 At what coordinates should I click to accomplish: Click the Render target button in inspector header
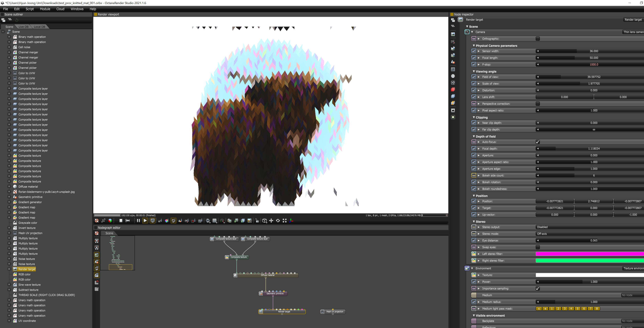click(x=633, y=19)
